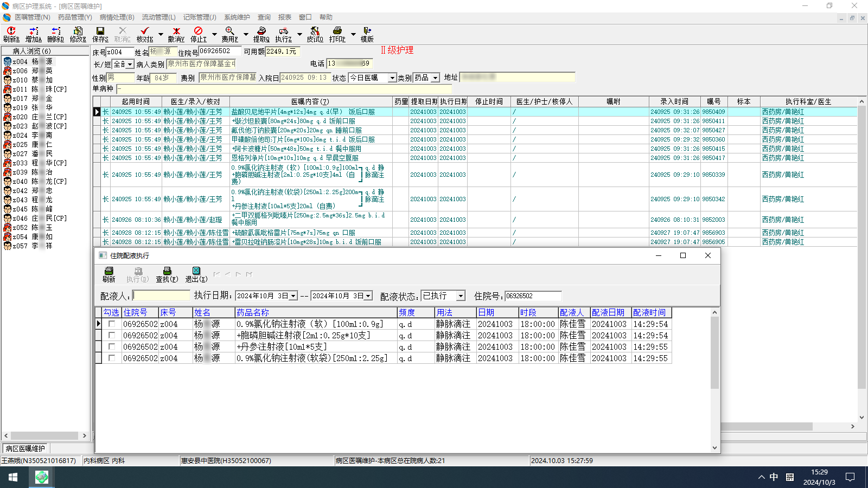Click the 配液人 input field

tap(162, 296)
